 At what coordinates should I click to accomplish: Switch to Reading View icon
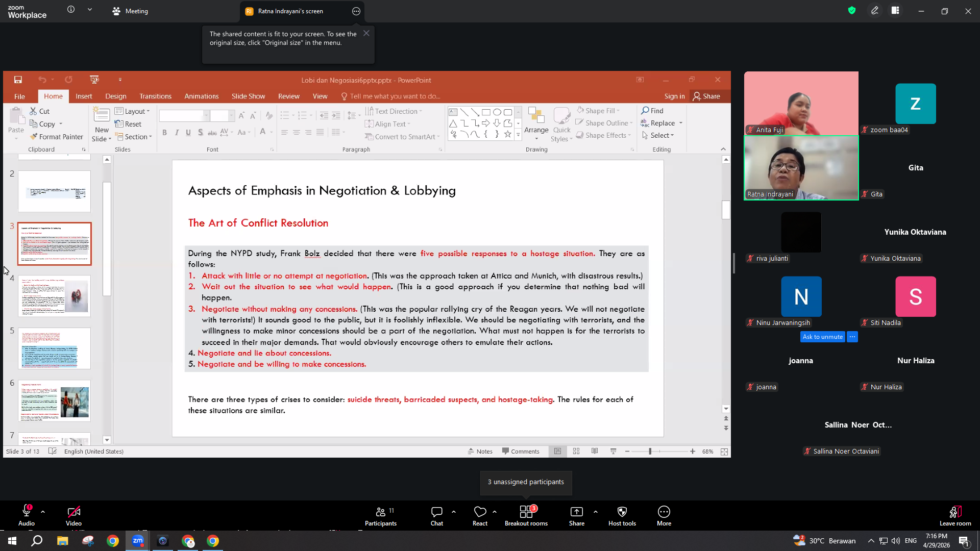point(595,452)
